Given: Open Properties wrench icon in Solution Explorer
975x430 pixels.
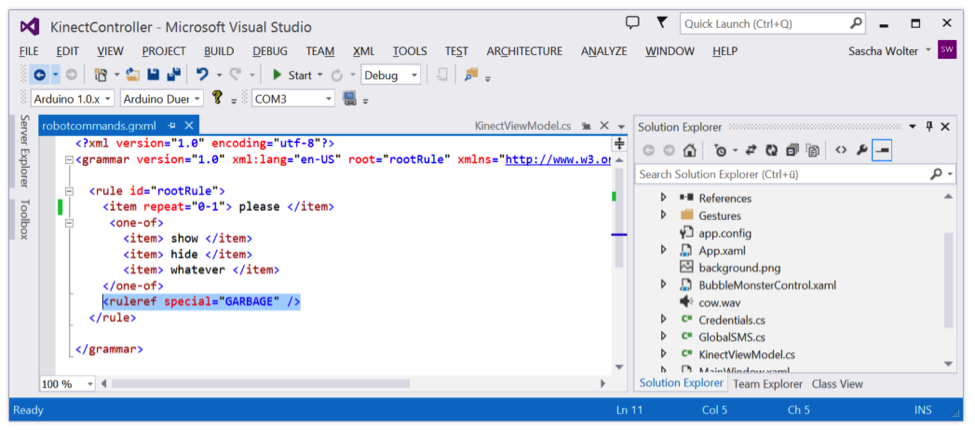Looking at the screenshot, I should point(862,151).
